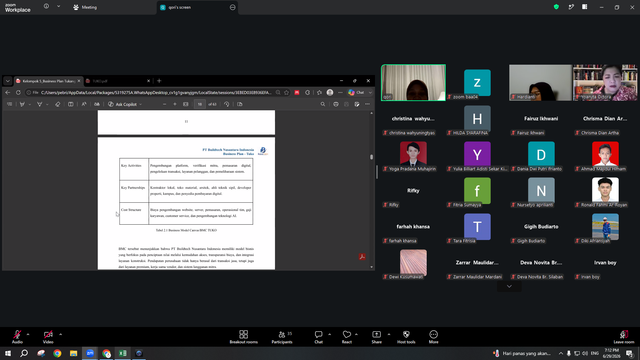
Task: Start camera with the Video icon
Action: click(x=48, y=334)
